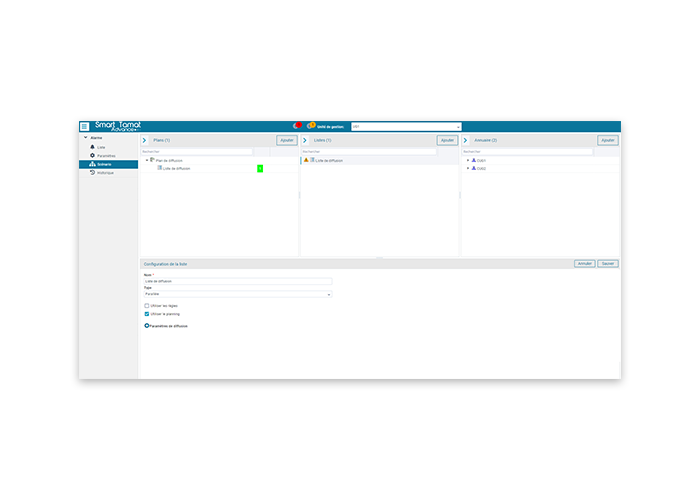Collapse the Plans panel chevron

tap(144, 140)
